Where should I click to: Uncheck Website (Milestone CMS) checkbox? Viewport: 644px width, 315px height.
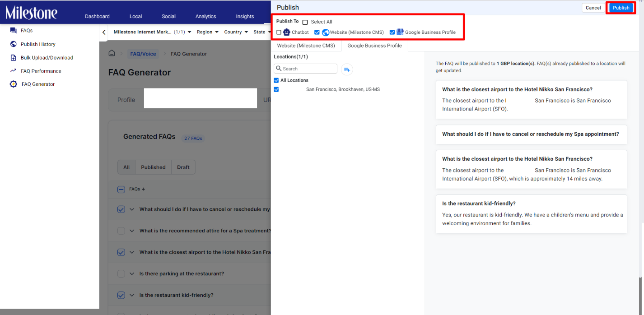317,32
